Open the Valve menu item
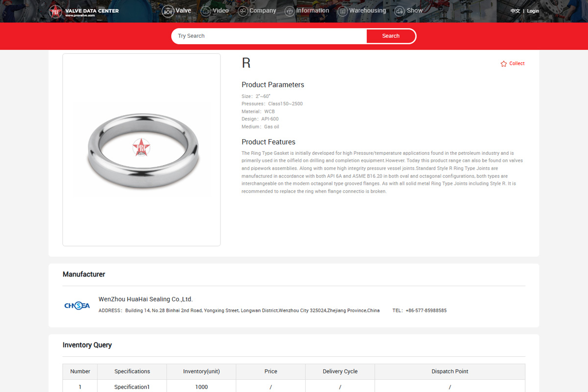This screenshot has width=588, height=392. point(183,10)
